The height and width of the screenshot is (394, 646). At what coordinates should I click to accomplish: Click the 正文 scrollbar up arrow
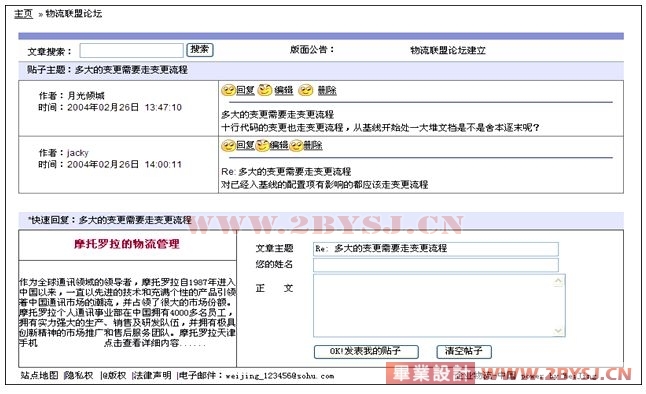coord(558,281)
